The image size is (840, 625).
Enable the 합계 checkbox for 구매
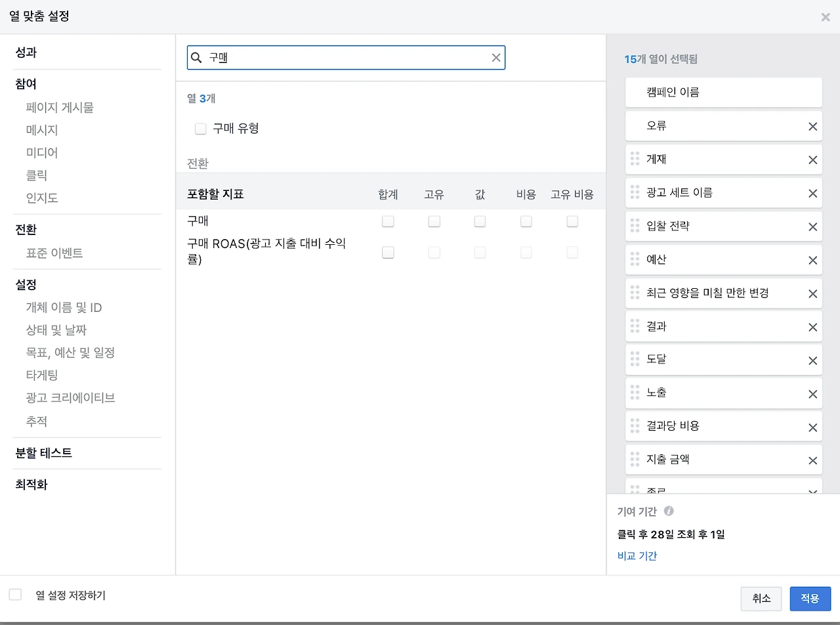coord(388,222)
